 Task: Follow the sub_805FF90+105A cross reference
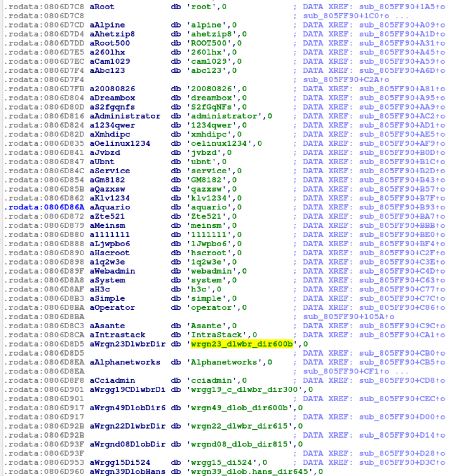(x=338, y=316)
